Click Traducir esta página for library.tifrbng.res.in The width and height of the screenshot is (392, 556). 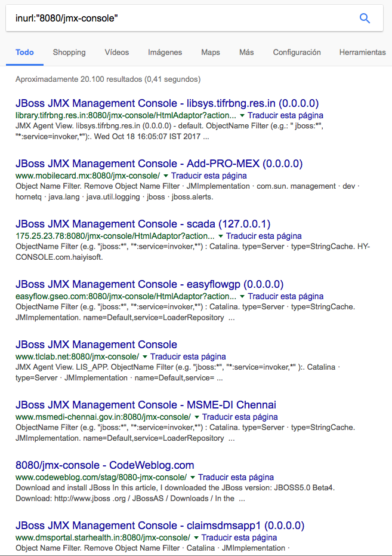click(285, 116)
